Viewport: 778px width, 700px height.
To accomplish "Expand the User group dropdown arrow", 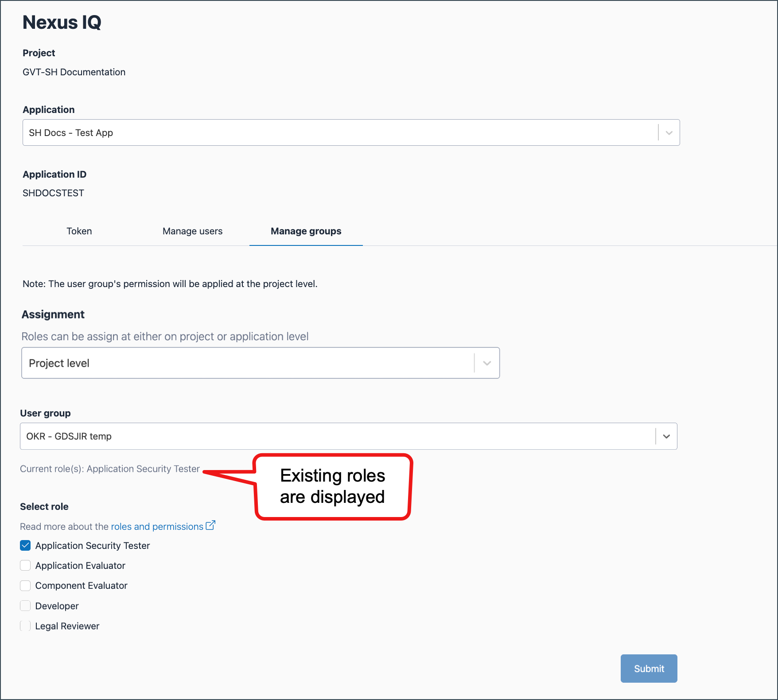I will click(666, 436).
